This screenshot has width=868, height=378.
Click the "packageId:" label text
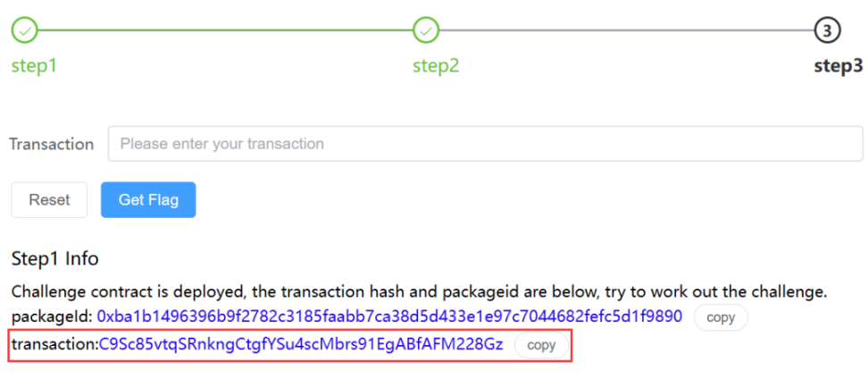click(x=51, y=316)
